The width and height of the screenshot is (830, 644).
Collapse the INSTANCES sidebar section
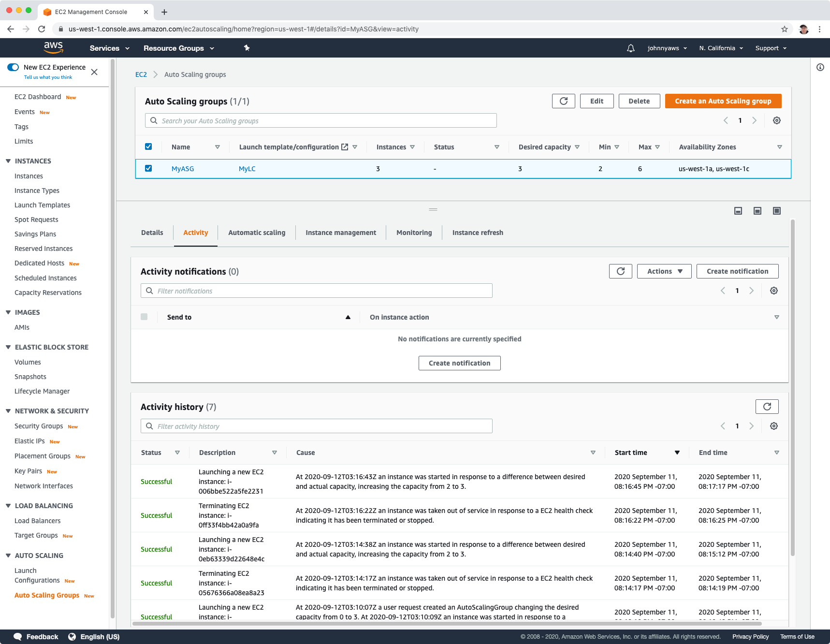point(8,161)
